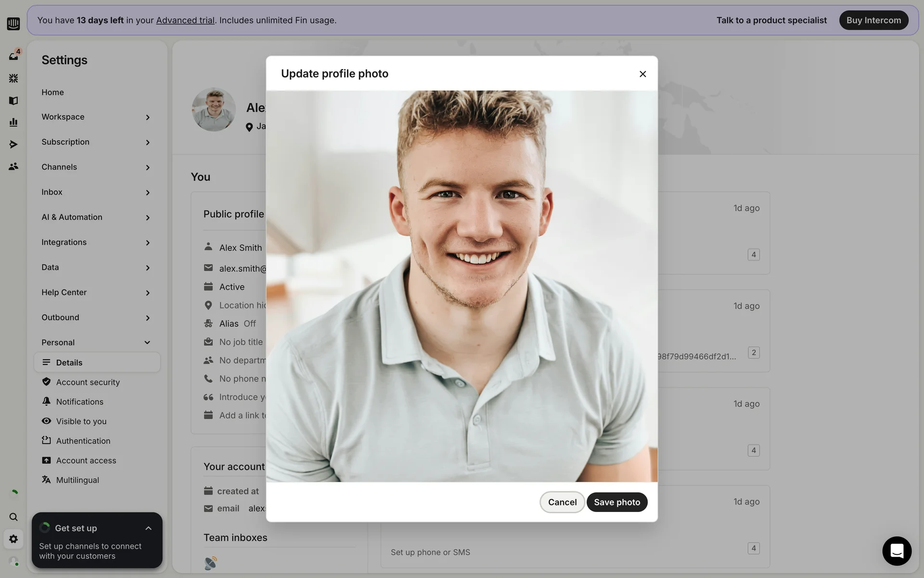Open the Reports bar chart icon
This screenshot has height=578, width=924.
coord(13,122)
